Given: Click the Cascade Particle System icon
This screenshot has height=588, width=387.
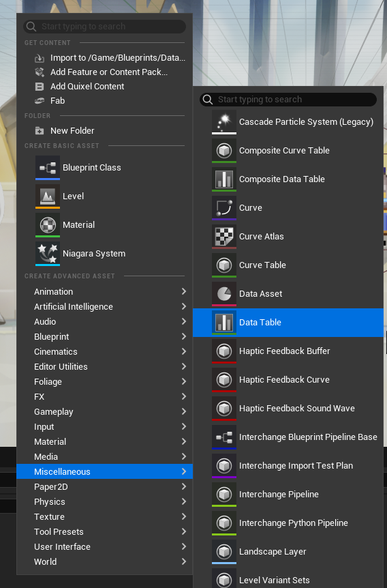Looking at the screenshot, I should pyautogui.click(x=224, y=122).
